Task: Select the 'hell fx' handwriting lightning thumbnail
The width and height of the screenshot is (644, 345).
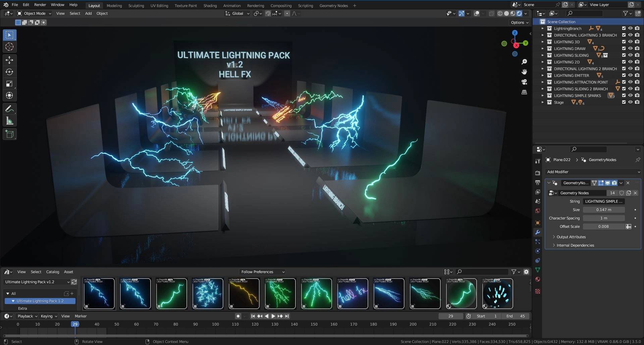Action: (x=353, y=294)
